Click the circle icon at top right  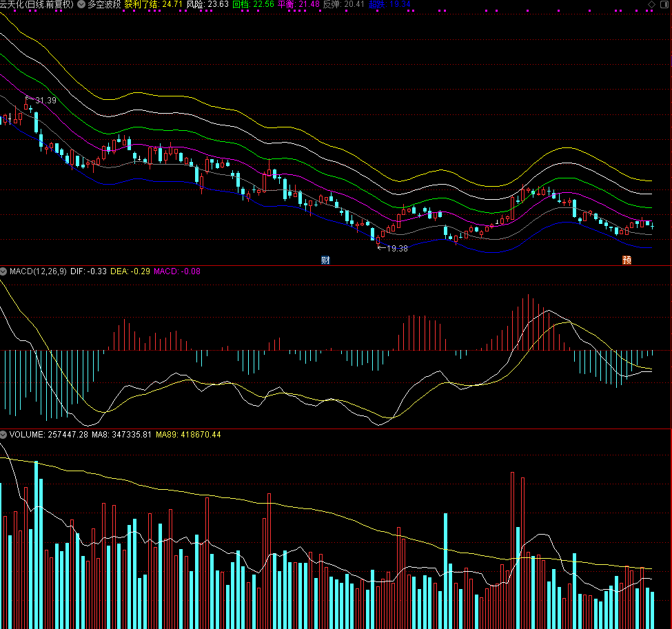[664, 5]
